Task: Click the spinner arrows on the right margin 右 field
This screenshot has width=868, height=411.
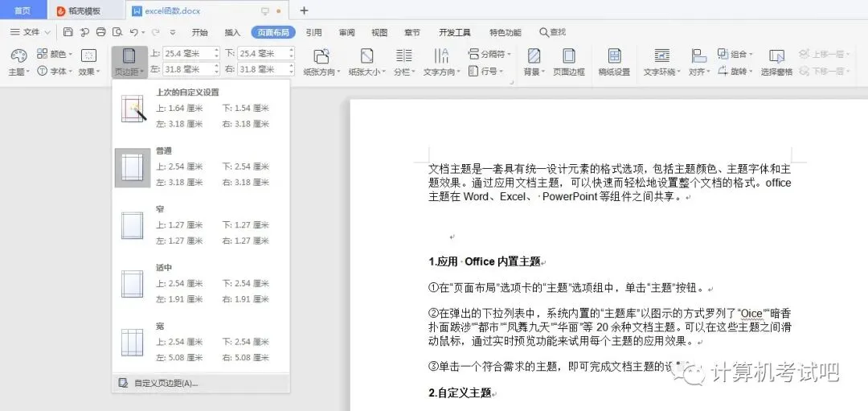Action: pos(291,69)
